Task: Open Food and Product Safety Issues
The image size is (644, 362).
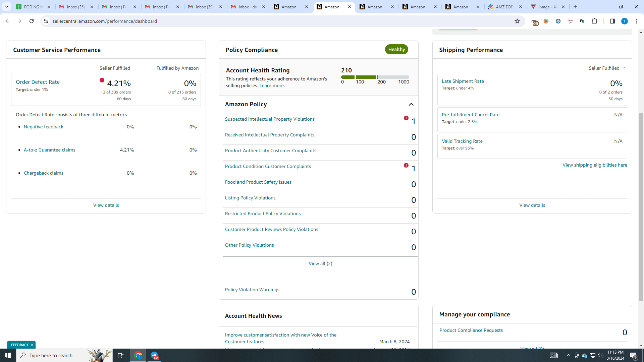Action: [x=258, y=182]
